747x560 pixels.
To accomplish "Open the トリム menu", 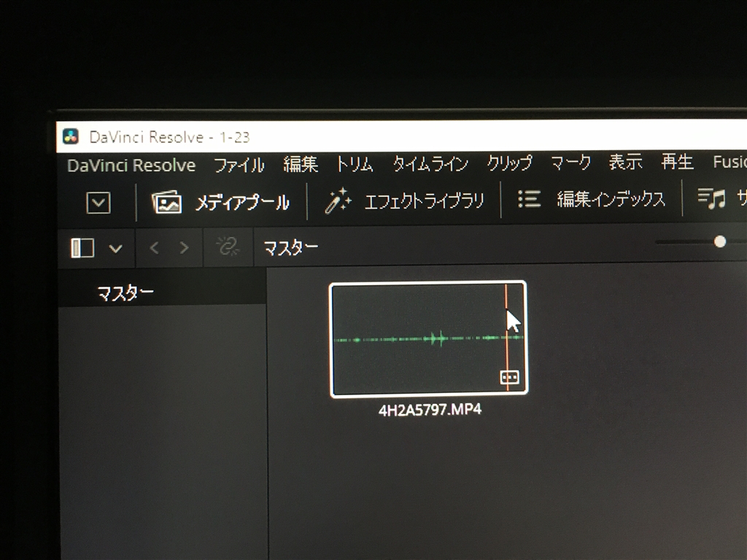I will [x=354, y=164].
